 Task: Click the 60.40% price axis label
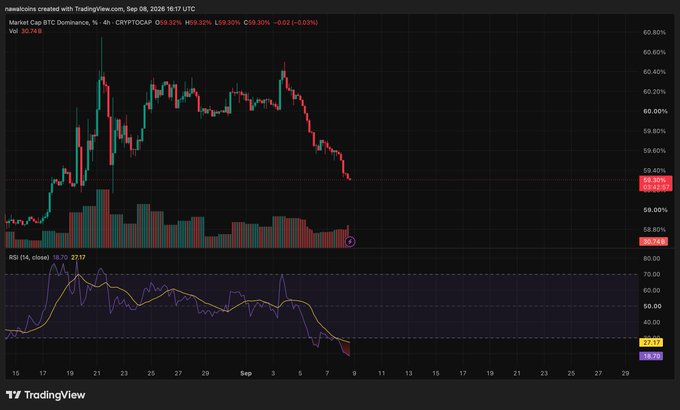(654, 72)
